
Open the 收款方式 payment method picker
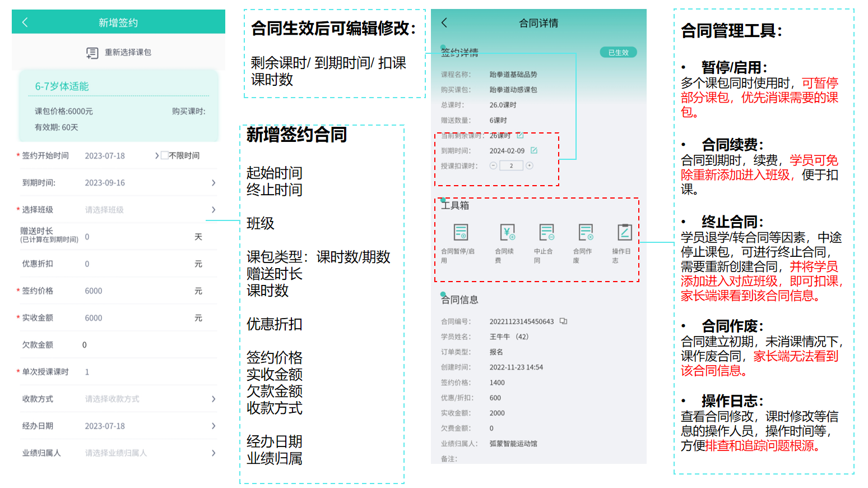[x=213, y=399]
